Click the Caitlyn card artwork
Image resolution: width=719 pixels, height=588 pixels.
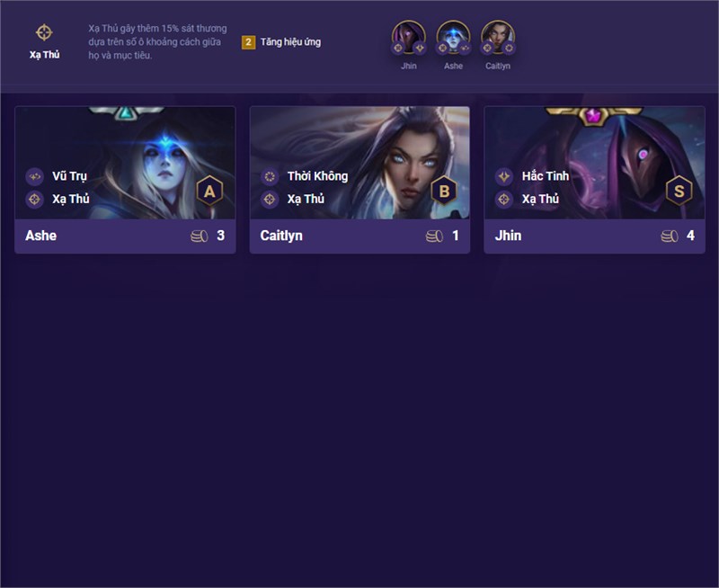(359, 163)
